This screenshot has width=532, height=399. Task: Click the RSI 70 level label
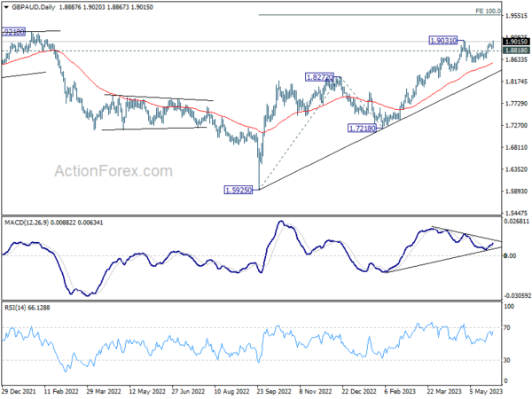pos(507,328)
